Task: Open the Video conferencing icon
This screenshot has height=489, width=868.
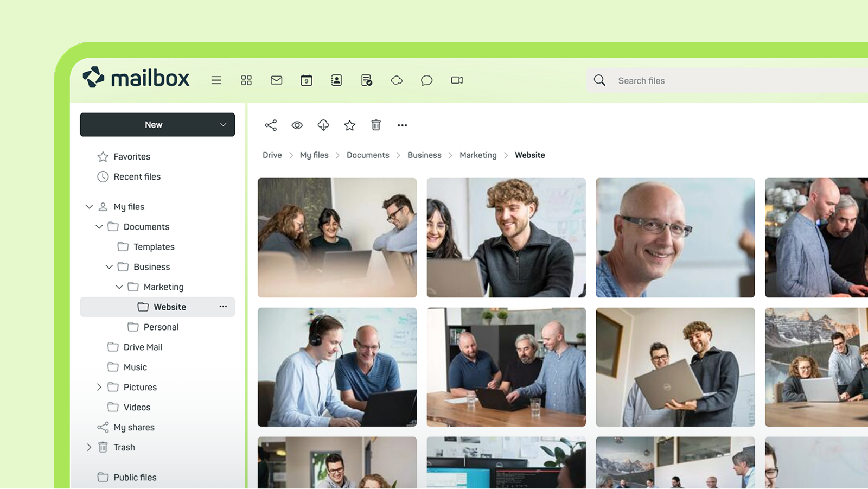Action: (456, 80)
